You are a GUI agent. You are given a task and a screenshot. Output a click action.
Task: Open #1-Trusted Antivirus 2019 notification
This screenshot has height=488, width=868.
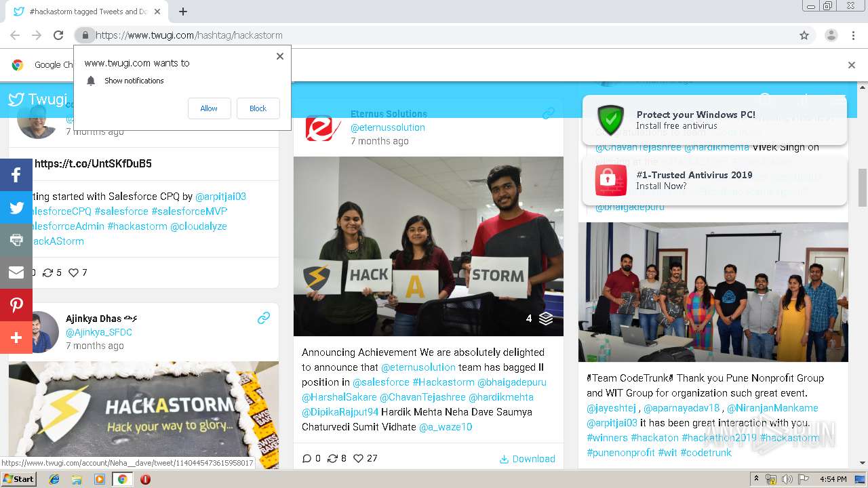(x=714, y=180)
